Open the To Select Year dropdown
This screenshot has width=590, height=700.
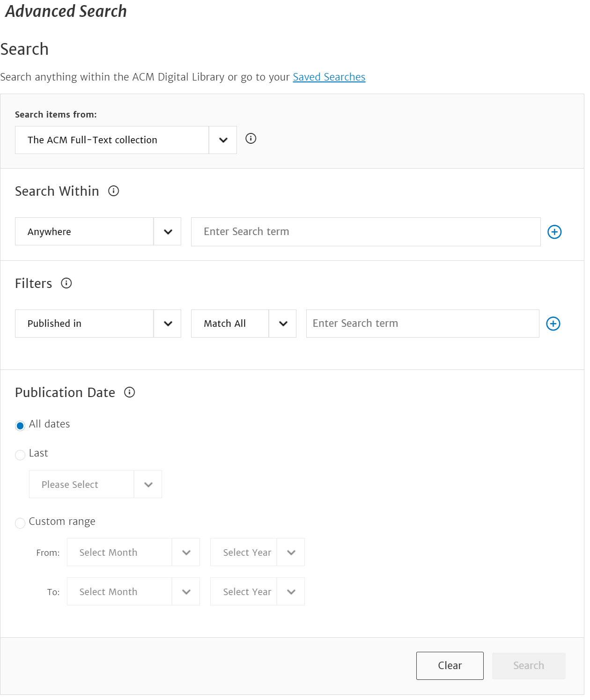(258, 591)
